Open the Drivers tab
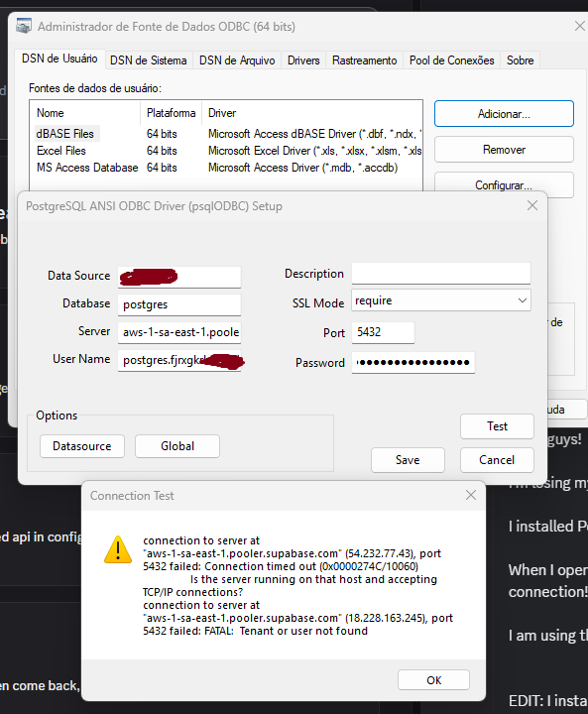The width and height of the screenshot is (588, 714). pyautogui.click(x=303, y=60)
